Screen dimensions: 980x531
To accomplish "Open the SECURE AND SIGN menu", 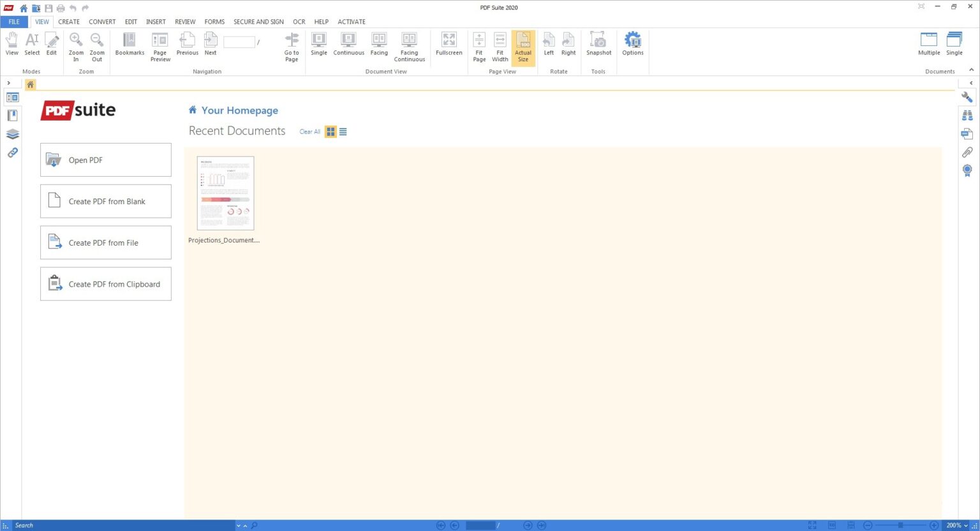I will coord(258,21).
